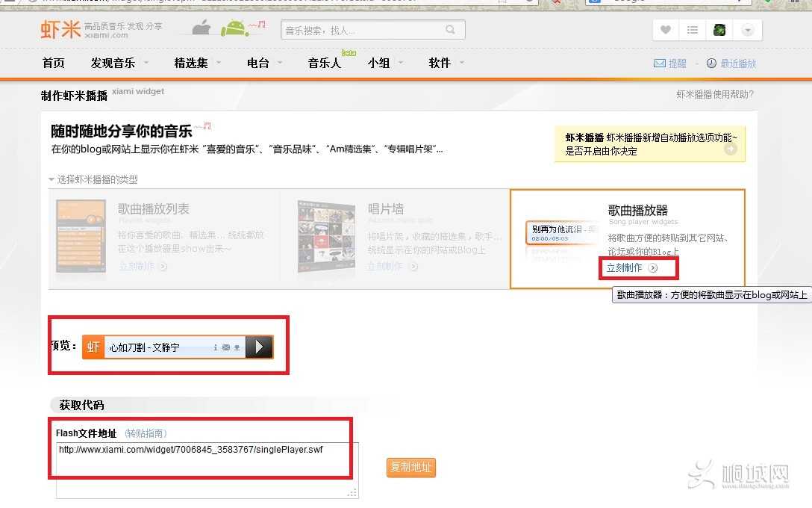Click song title 心如刀割 - 文静宁
Screen dimensions: 812x508
tap(145, 347)
